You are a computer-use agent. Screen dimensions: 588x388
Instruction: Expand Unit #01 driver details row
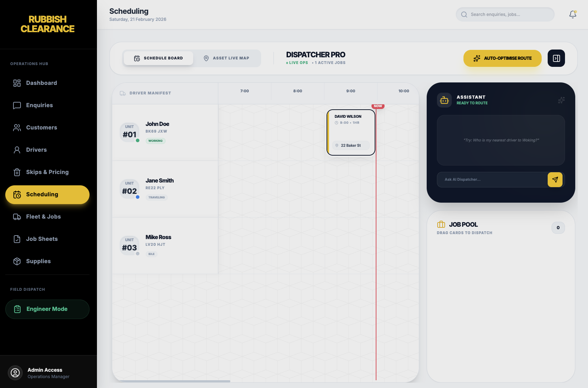click(x=165, y=132)
